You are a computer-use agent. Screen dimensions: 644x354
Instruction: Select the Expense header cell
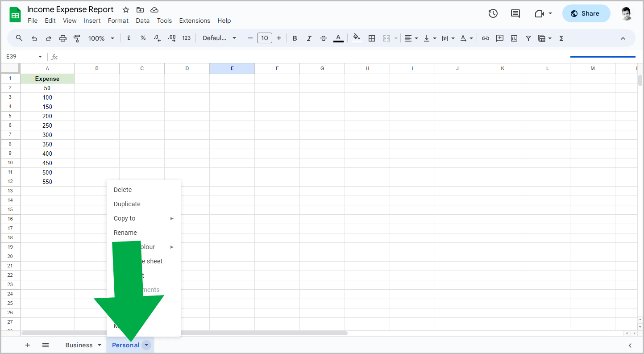47,79
